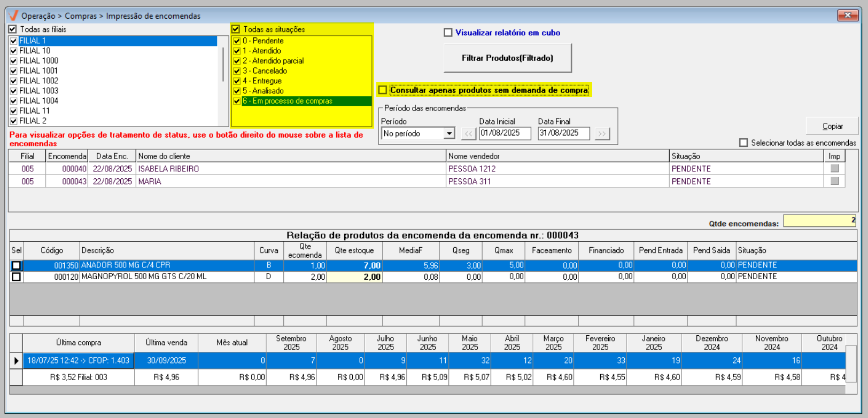The image size is (868, 418).
Task: Click the next period double-arrow button
Action: click(x=602, y=133)
